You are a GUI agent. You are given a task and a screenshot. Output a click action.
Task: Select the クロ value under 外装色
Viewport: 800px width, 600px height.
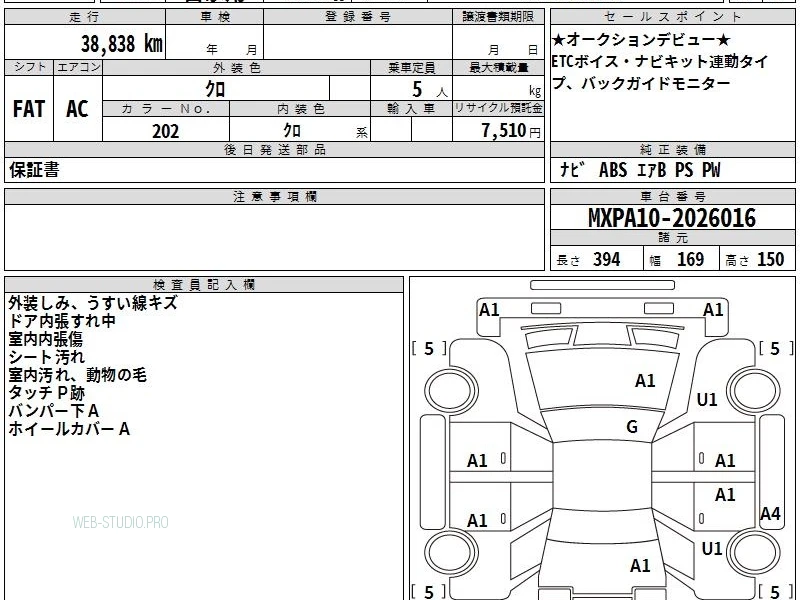coord(215,89)
